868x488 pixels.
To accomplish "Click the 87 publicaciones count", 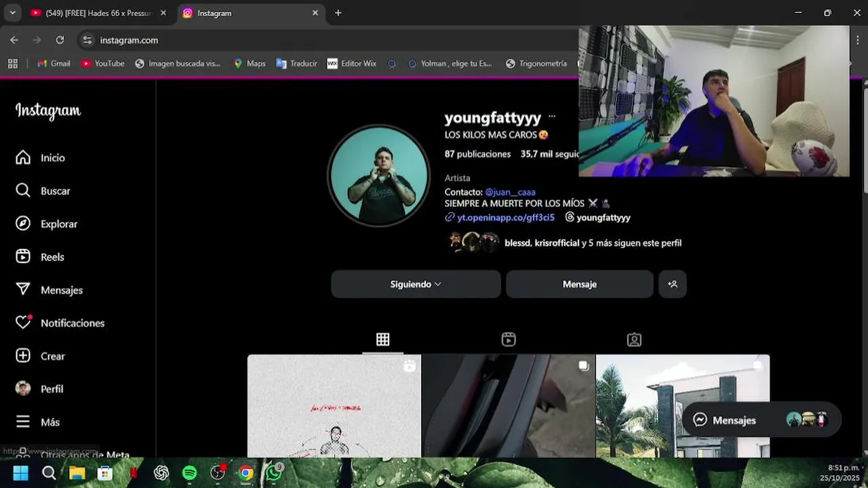I will (477, 154).
